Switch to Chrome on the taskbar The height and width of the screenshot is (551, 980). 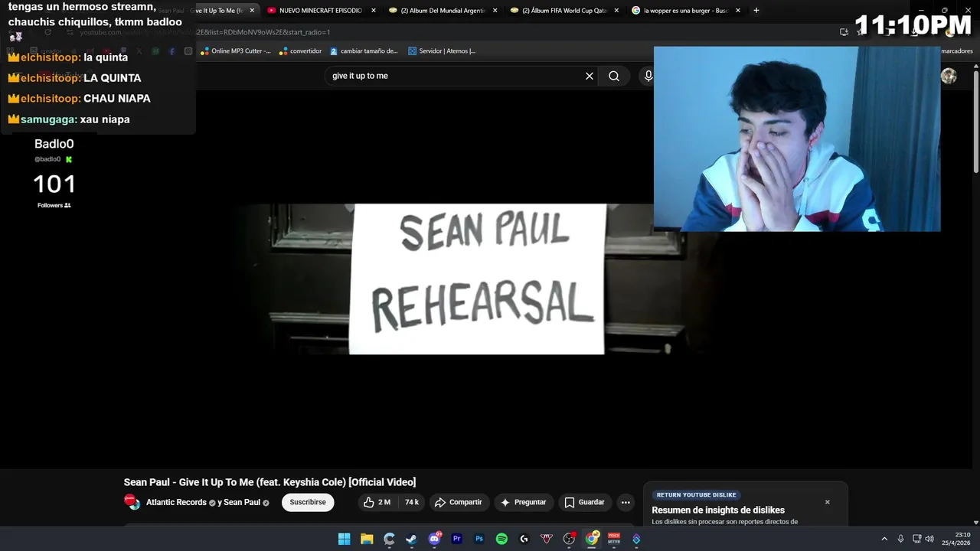pyautogui.click(x=592, y=539)
